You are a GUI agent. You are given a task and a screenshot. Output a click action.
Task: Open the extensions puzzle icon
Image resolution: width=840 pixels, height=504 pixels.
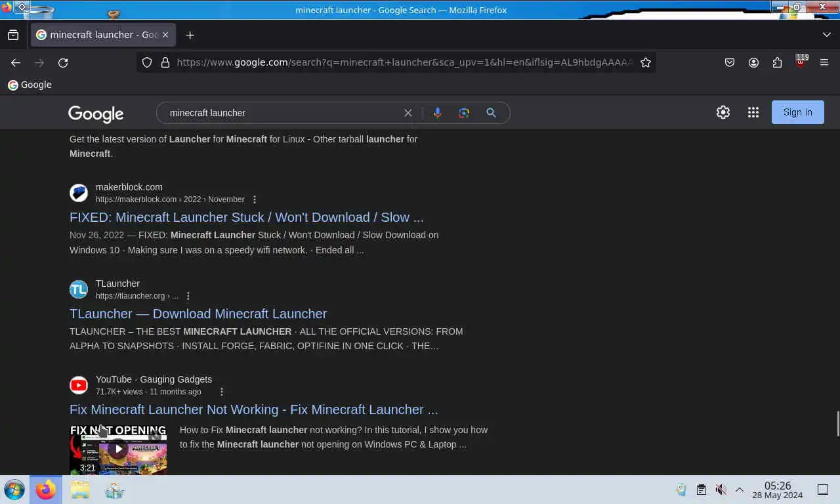coord(777,62)
